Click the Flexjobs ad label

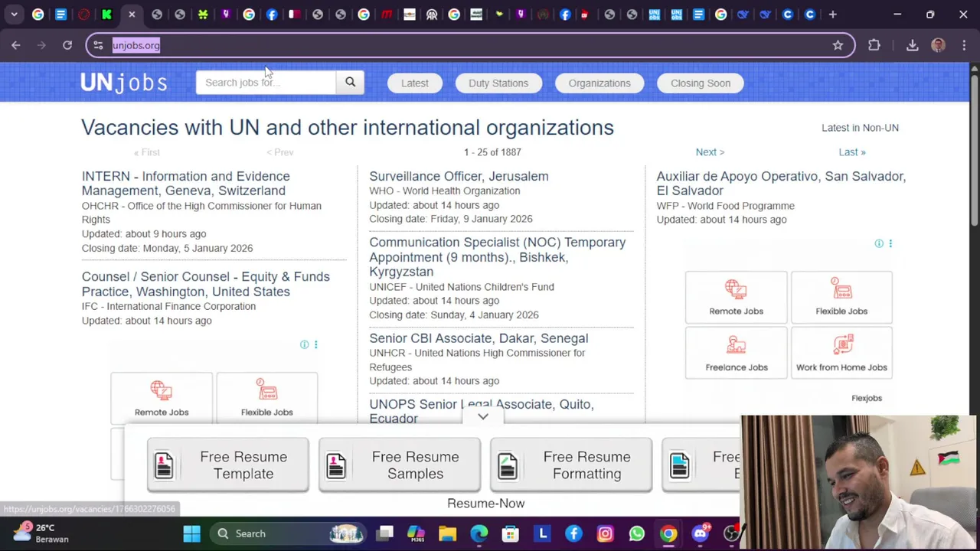867,398
